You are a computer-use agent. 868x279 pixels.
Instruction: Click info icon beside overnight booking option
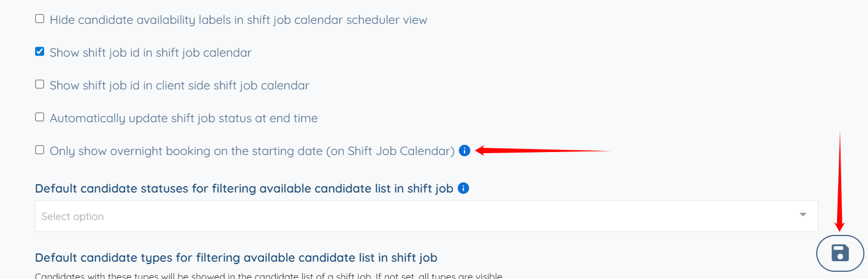tap(465, 151)
